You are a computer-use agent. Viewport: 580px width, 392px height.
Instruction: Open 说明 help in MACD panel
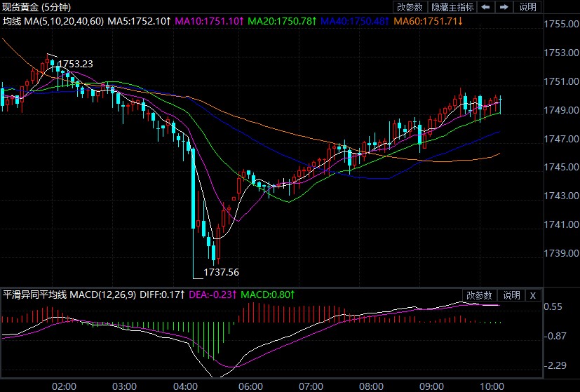tap(511, 295)
